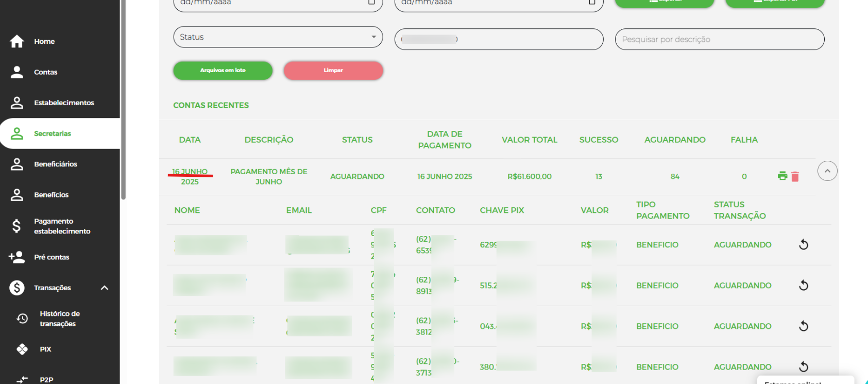Open Pagamento estabelecimento in the sidebar
The height and width of the screenshot is (384, 868).
click(x=62, y=226)
